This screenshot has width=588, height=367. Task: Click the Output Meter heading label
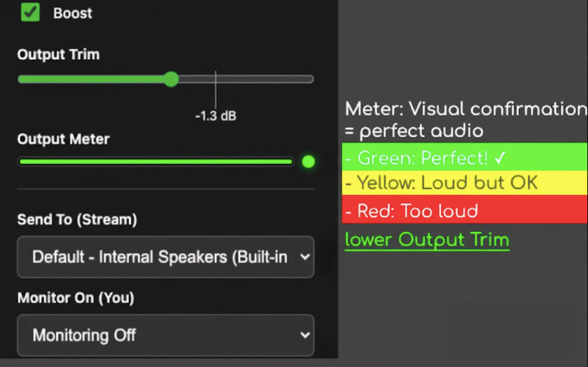[63, 139]
